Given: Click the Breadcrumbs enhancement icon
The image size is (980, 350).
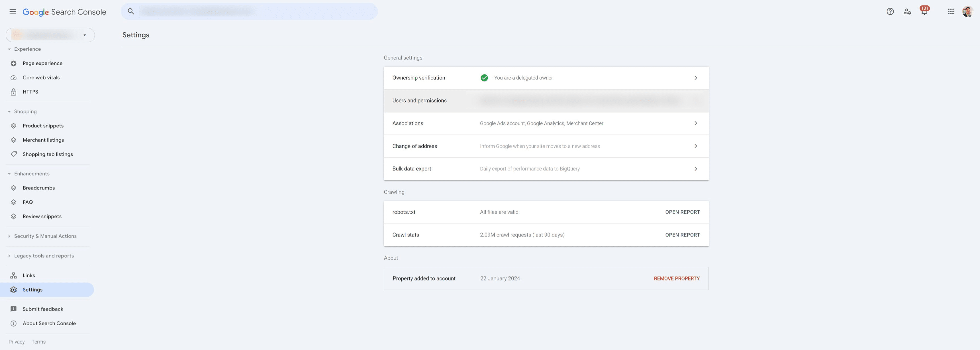Looking at the screenshot, I should 14,188.
